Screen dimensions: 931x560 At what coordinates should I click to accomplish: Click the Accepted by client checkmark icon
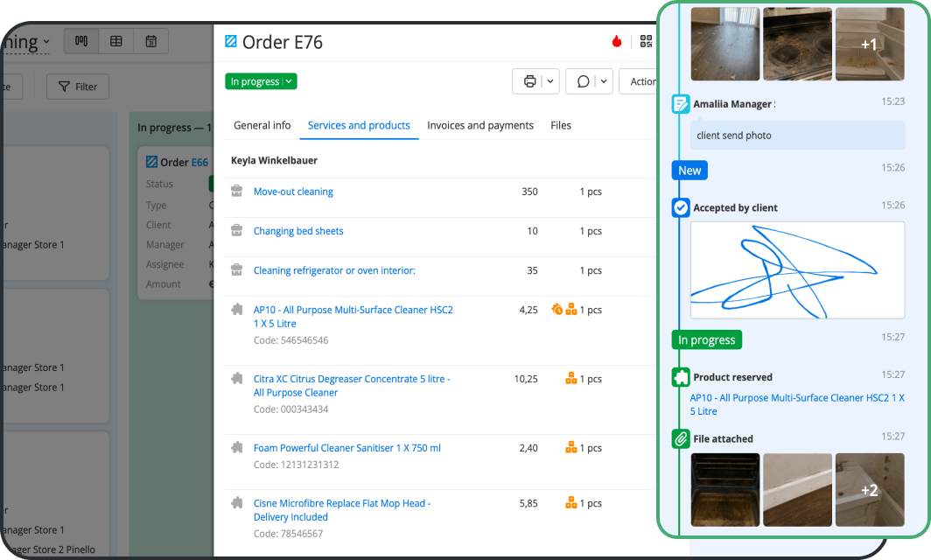click(x=681, y=207)
